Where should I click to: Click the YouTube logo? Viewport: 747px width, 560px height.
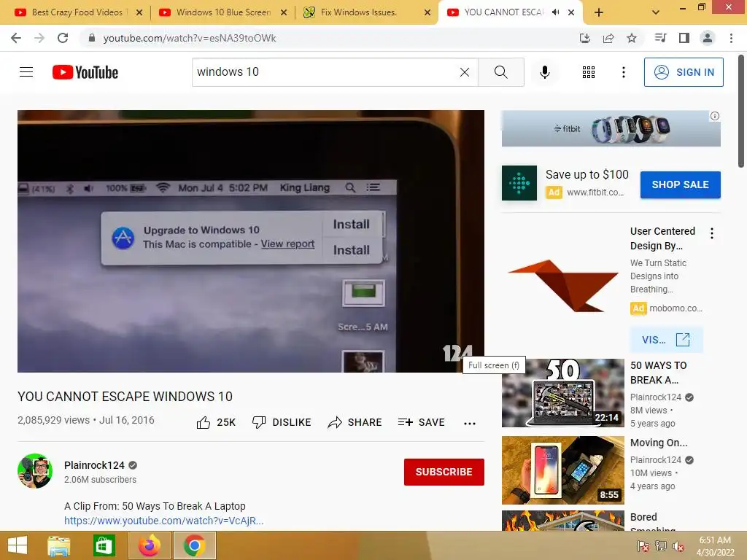pos(85,72)
